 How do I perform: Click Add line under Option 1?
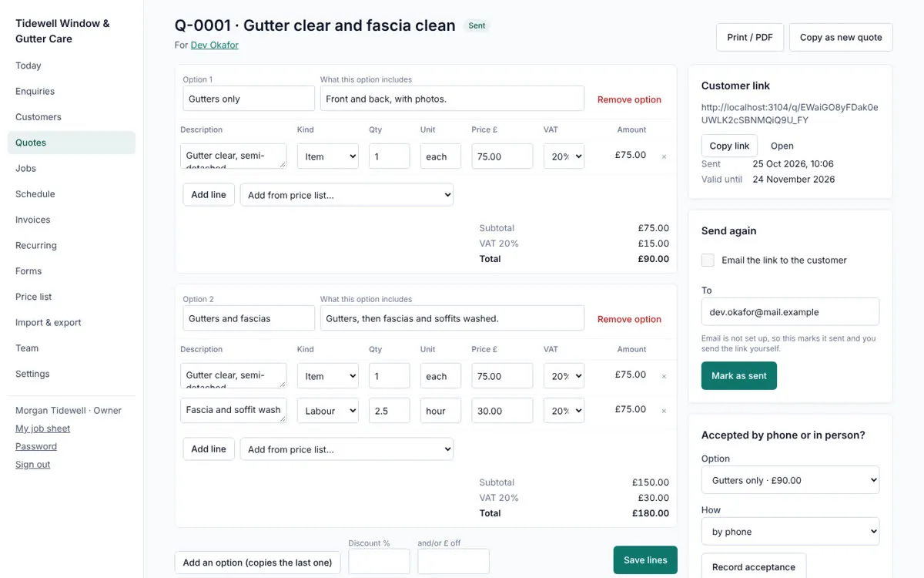pos(209,195)
